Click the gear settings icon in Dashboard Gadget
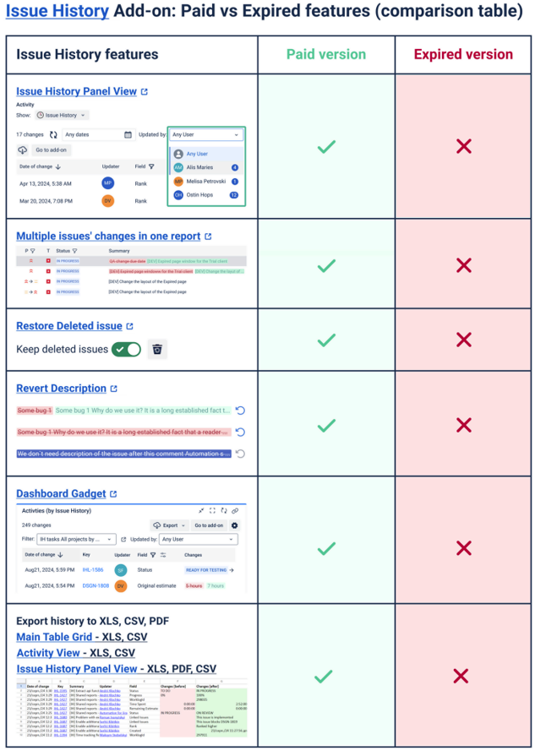 [235, 525]
